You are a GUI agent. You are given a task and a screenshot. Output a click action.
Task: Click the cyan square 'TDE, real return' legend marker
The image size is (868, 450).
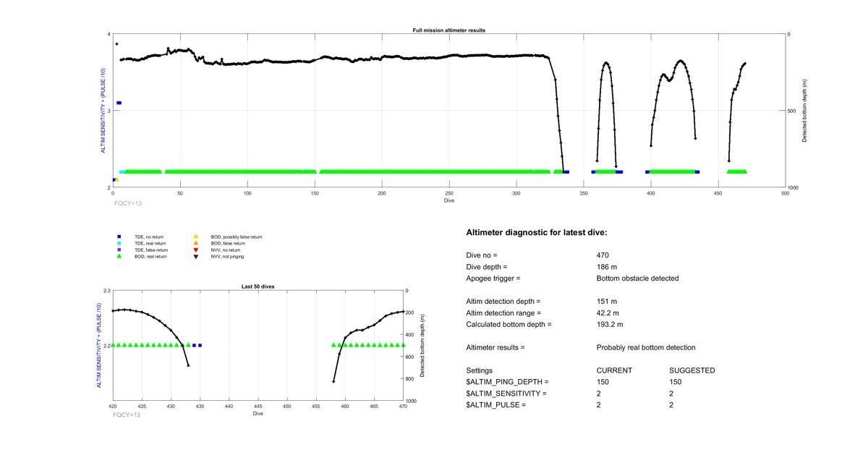pos(119,243)
